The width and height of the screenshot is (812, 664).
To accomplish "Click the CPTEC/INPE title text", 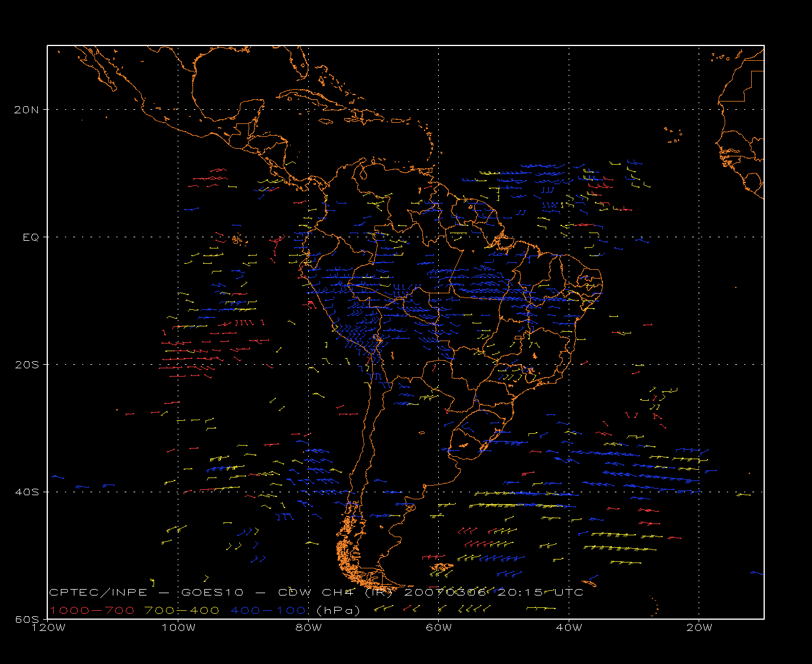I will coord(98,592).
